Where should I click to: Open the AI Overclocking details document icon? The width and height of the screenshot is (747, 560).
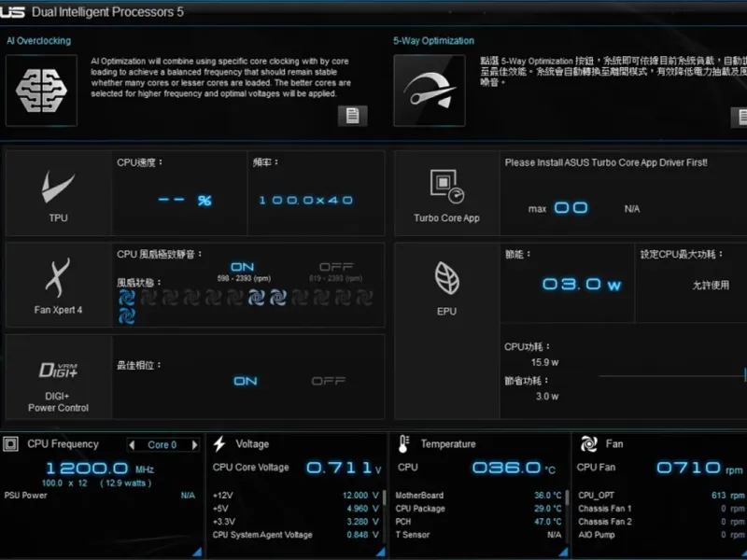353,115
